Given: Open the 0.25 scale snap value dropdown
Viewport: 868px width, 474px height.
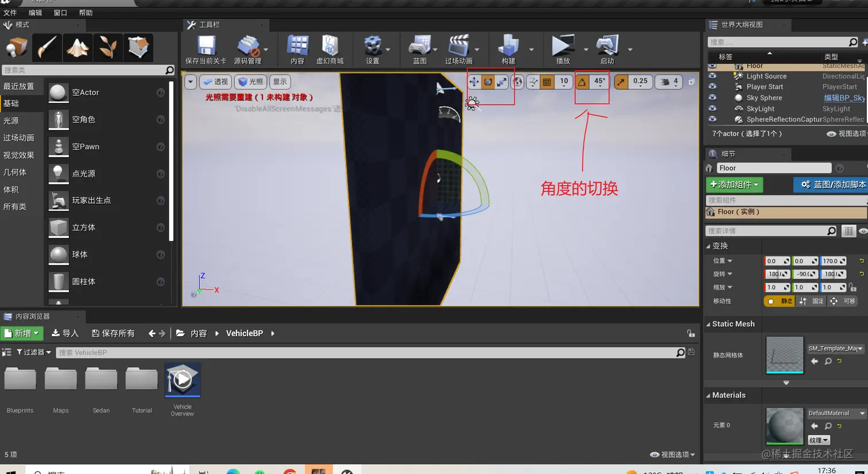Looking at the screenshot, I should [x=640, y=82].
